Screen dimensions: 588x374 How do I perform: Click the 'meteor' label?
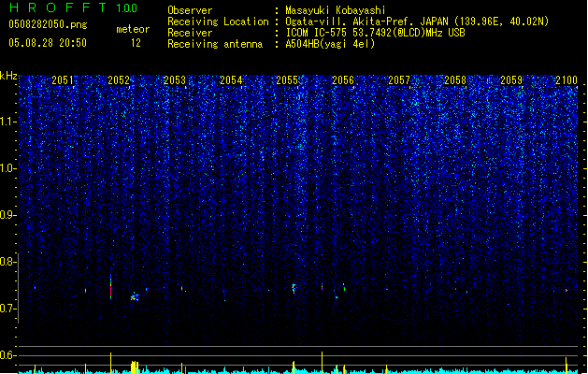pyautogui.click(x=133, y=29)
